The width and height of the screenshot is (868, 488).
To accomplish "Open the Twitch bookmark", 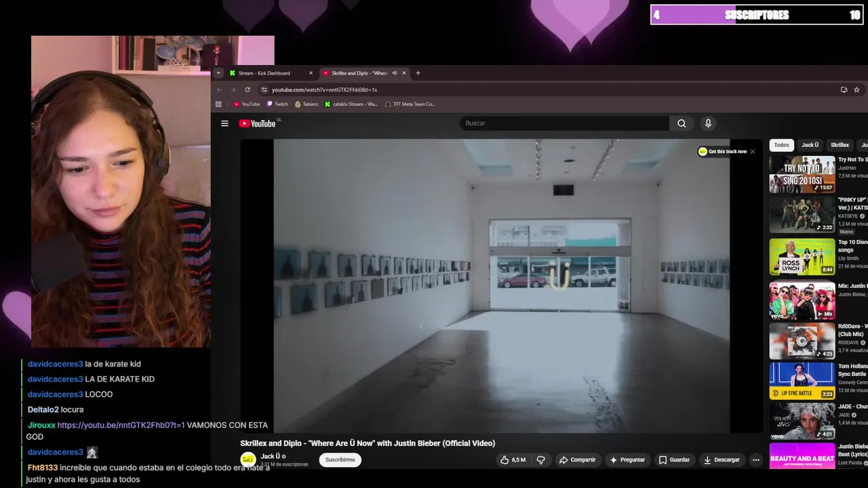I will (277, 104).
